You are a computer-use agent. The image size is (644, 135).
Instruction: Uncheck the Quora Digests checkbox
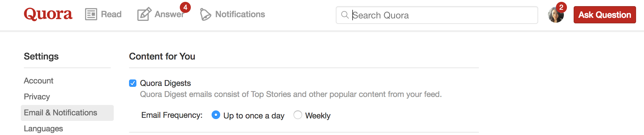point(133,83)
